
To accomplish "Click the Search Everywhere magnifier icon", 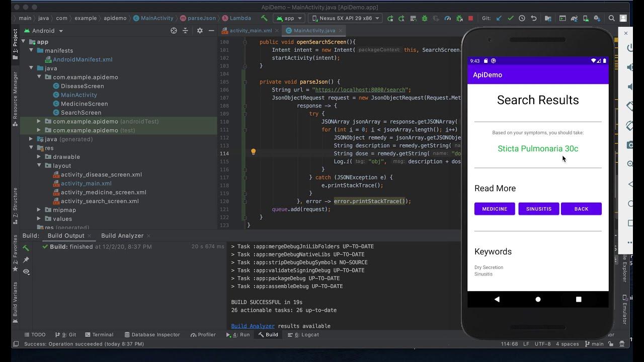I will pos(611,18).
